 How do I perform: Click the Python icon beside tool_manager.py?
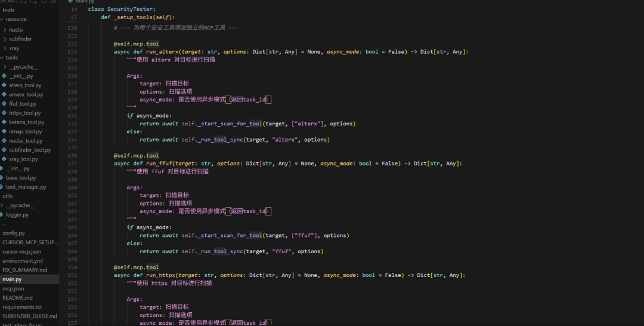pos(2,187)
